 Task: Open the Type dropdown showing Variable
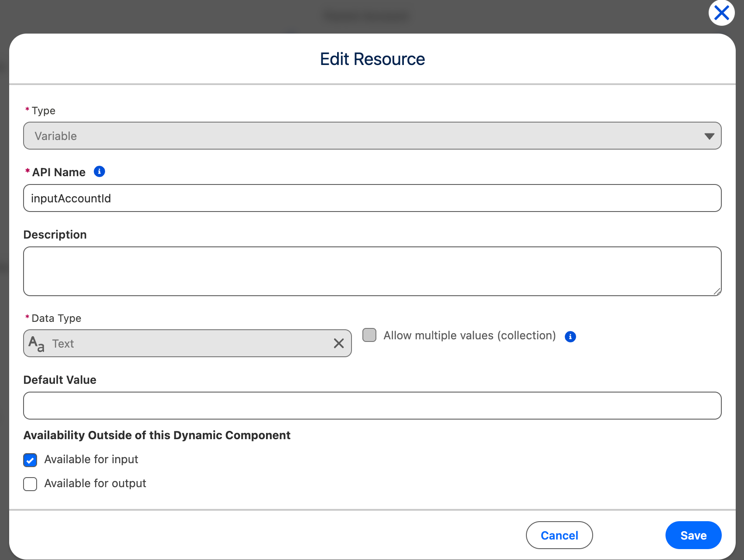[372, 136]
